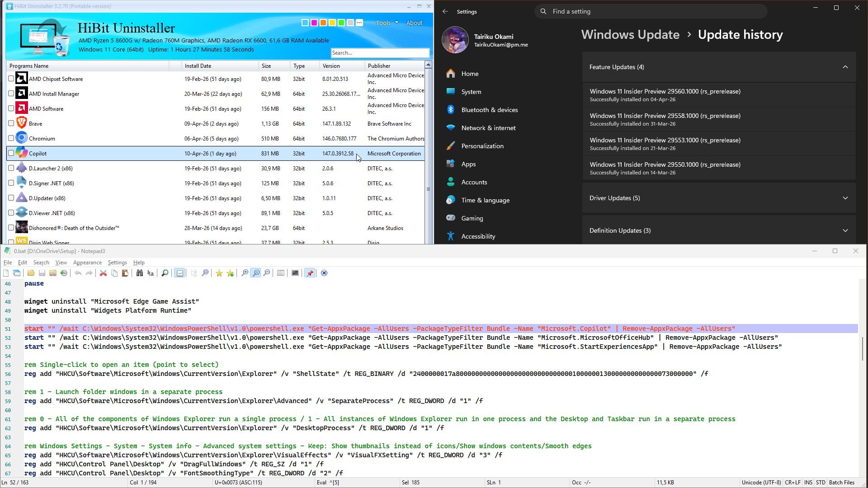The image size is (868, 488).
Task: Click the undo arrow in Notepad3 toolbar
Action: [78, 273]
